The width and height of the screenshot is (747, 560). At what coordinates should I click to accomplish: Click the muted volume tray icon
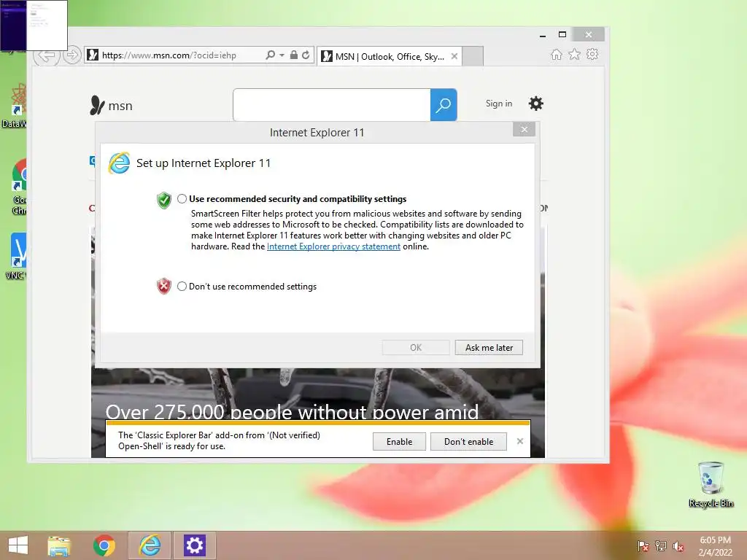(678, 546)
